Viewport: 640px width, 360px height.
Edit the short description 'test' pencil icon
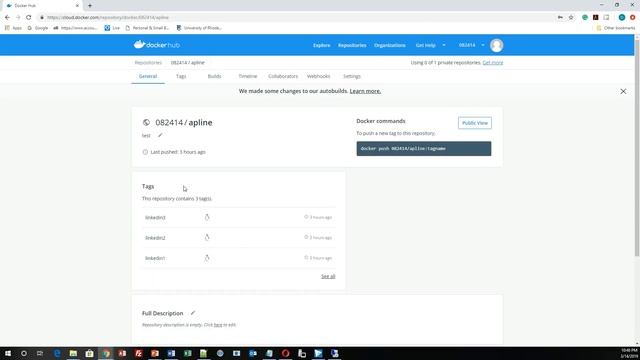tap(160, 135)
